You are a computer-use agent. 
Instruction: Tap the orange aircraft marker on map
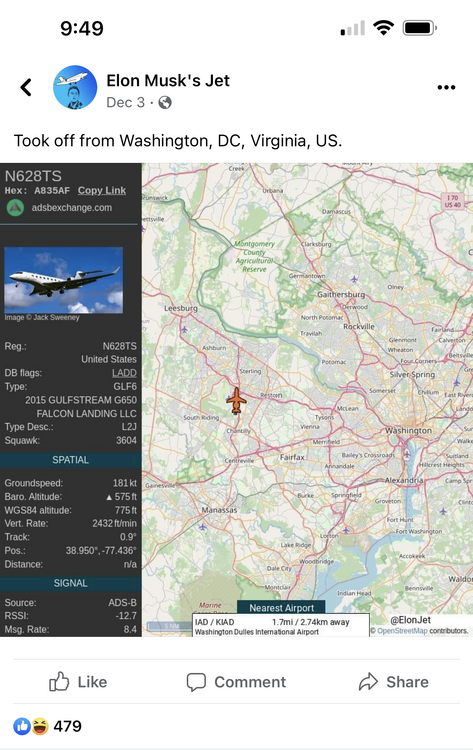point(236,401)
